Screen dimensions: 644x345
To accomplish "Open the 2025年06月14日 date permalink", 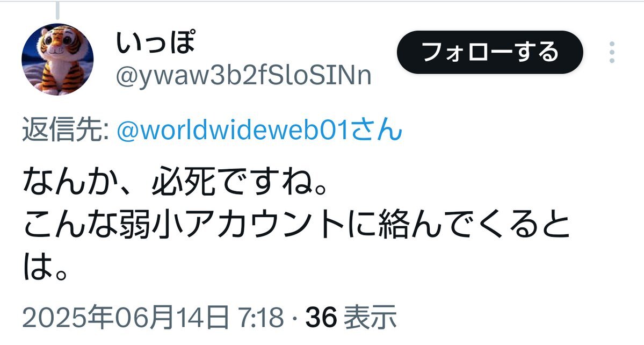I will click(x=125, y=318).
